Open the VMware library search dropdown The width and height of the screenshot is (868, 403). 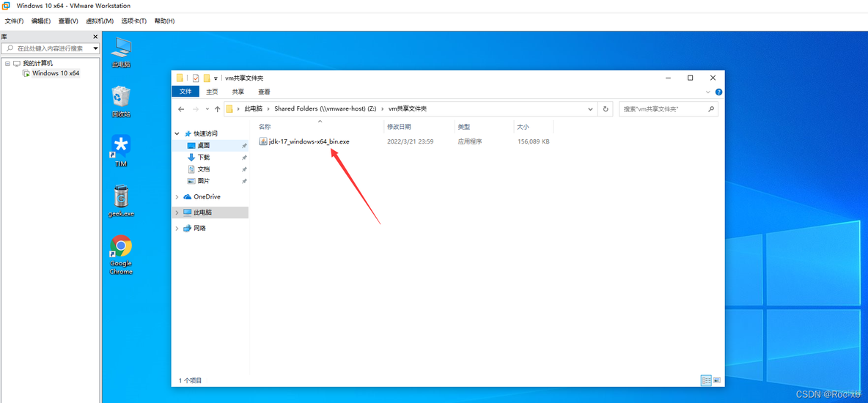click(95, 48)
